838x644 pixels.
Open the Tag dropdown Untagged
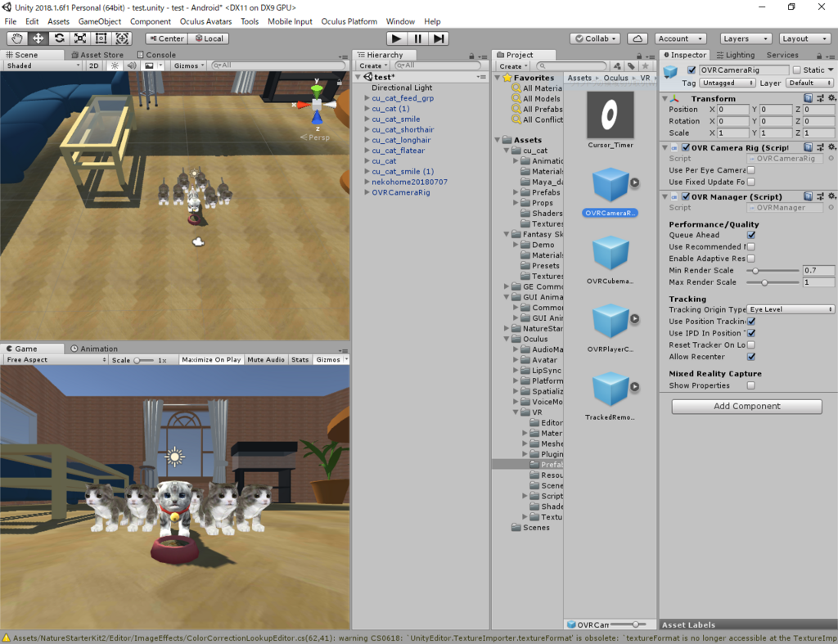click(728, 83)
